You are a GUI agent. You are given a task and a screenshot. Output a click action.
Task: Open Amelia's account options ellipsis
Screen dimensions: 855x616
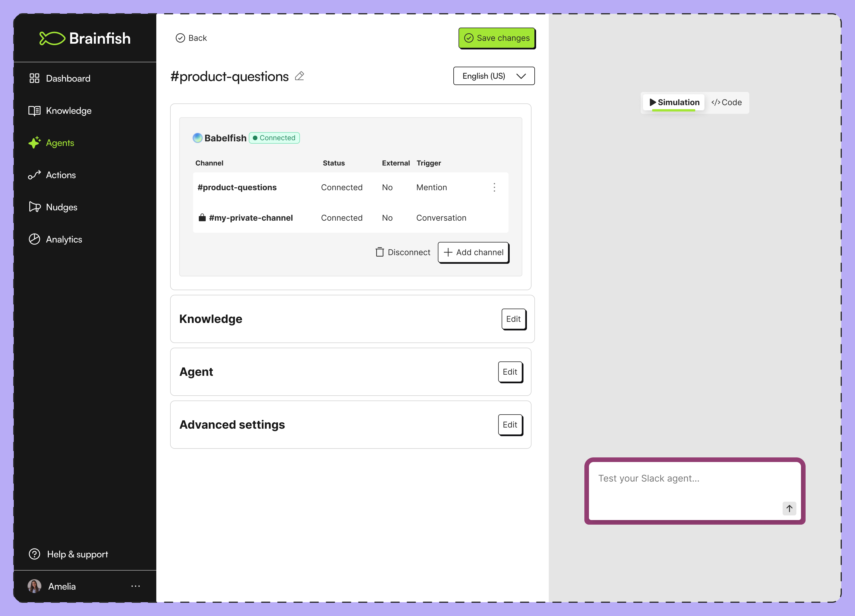[x=135, y=586]
